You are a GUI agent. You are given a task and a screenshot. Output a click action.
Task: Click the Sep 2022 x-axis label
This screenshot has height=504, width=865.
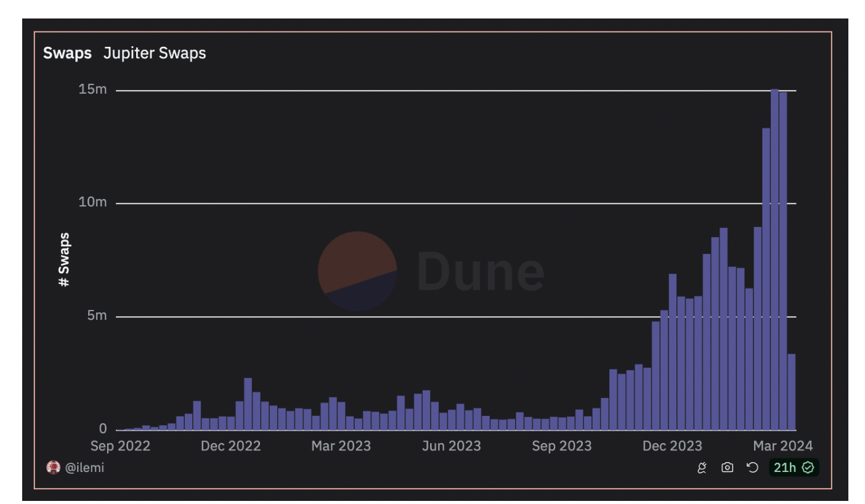121,446
